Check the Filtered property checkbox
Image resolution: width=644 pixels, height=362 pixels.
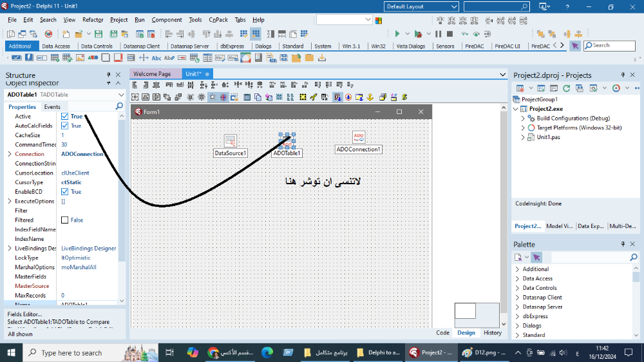pyautogui.click(x=64, y=220)
